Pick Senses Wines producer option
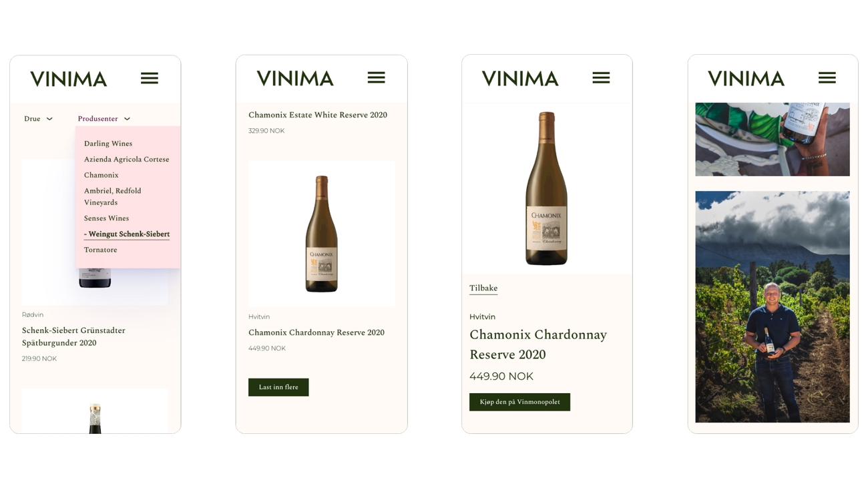This screenshot has height=488, width=868. click(107, 218)
